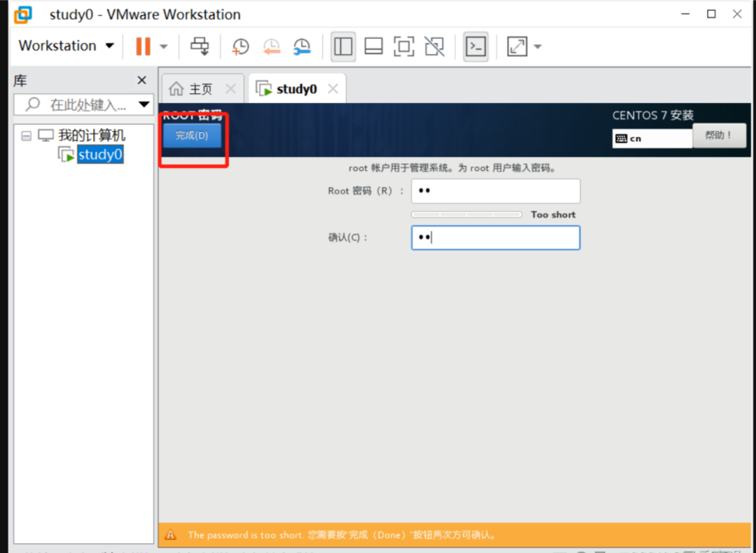Maximize the VMware Workstation window

[711, 14]
